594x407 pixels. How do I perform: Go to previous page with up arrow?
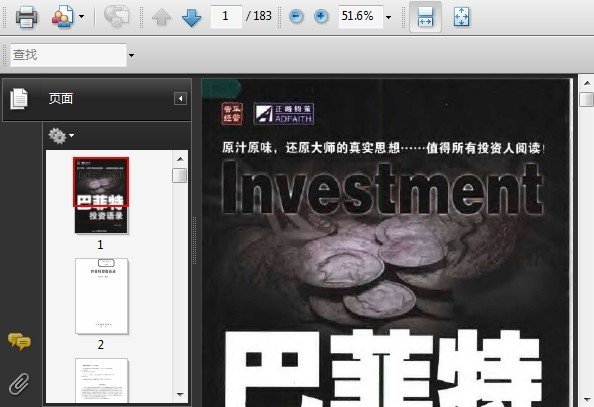coord(161,17)
